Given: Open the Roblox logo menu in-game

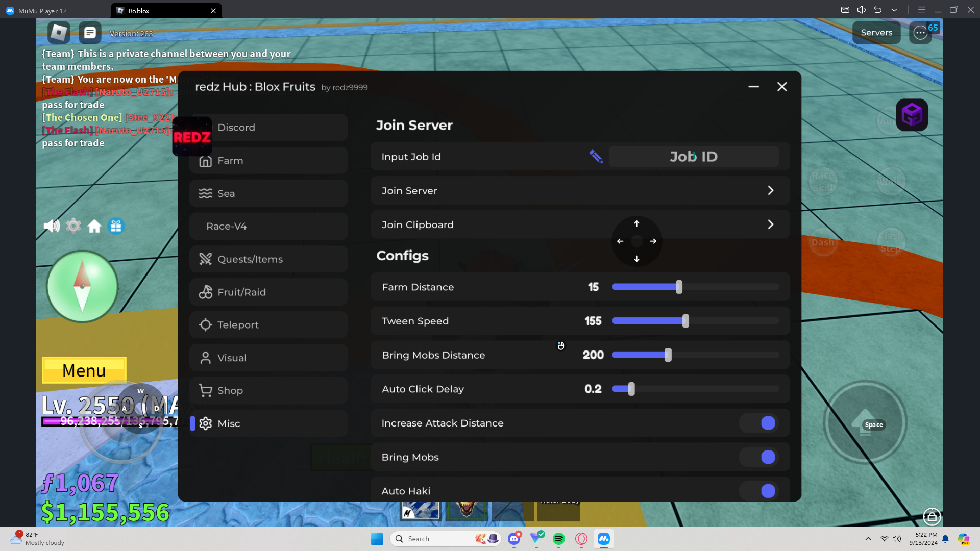Looking at the screenshot, I should pos(59,33).
